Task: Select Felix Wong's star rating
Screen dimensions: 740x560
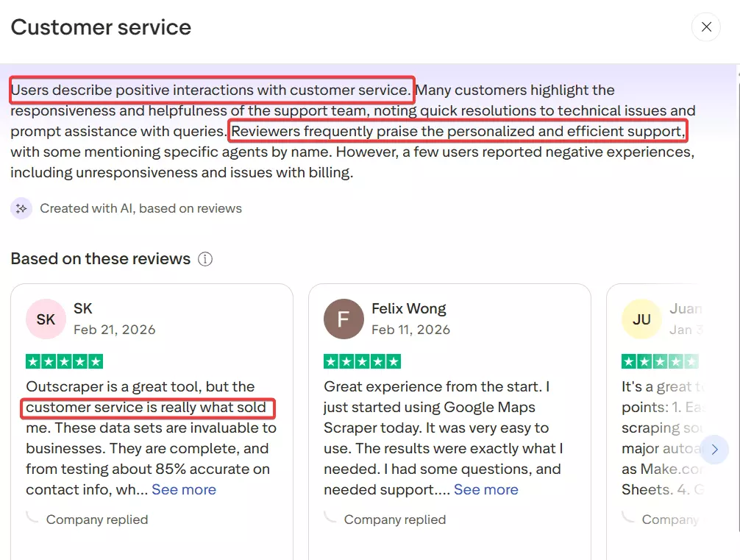Action: (x=362, y=361)
